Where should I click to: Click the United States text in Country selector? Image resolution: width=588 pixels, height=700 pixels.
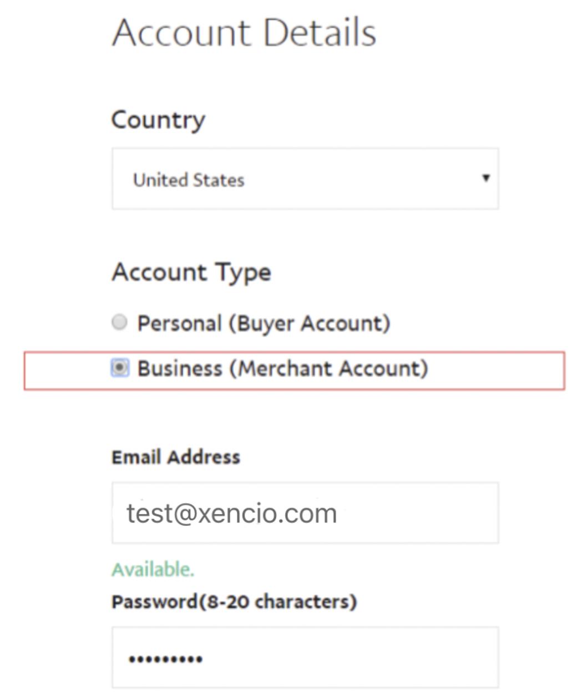(x=189, y=180)
